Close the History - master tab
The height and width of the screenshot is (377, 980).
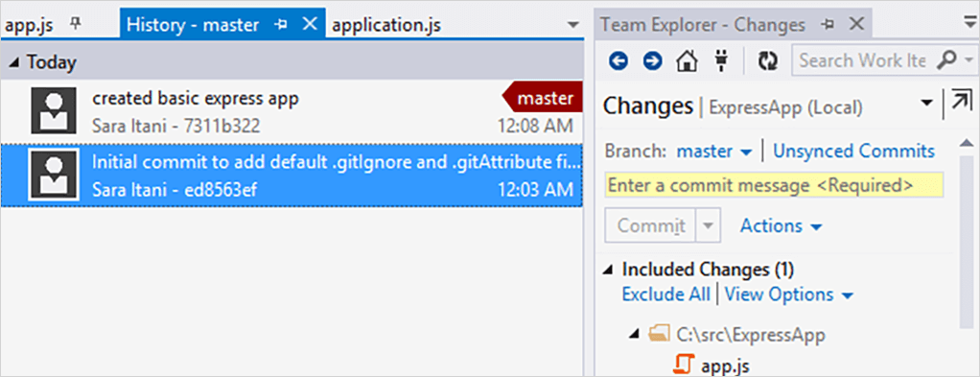tap(309, 24)
